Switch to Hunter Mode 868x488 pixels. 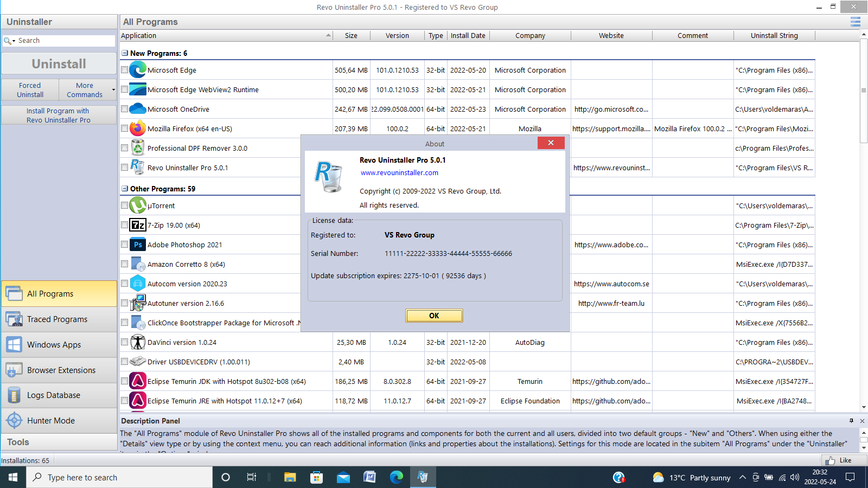coord(59,421)
